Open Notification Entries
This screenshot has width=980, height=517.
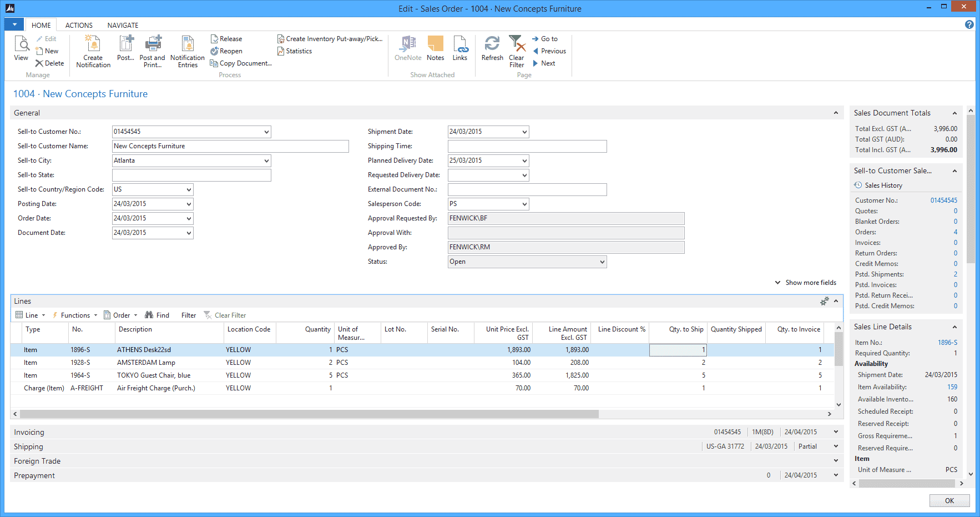(x=188, y=52)
